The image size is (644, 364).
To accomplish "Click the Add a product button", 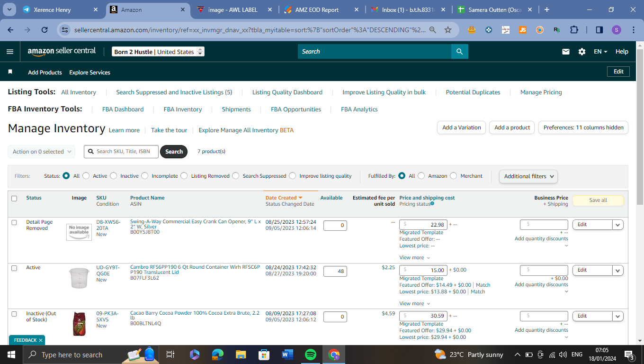I will click(512, 127).
